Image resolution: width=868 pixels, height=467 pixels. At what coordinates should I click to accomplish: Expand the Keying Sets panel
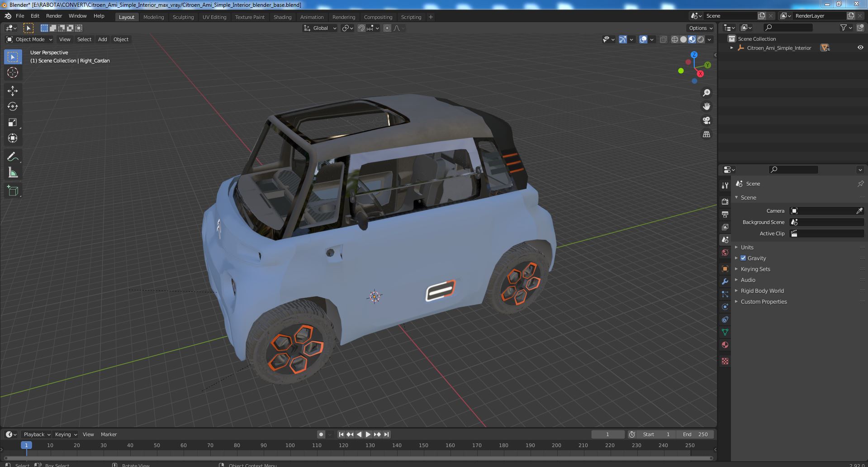755,269
